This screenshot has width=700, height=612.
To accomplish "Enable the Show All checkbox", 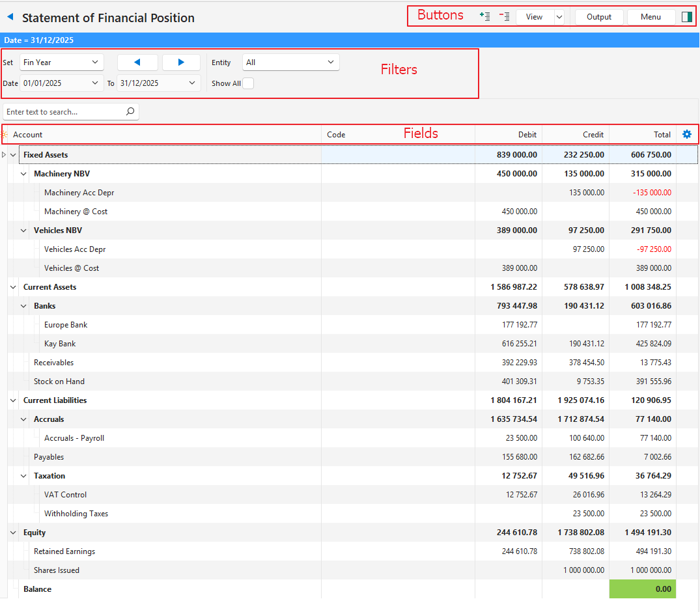I will (x=248, y=83).
